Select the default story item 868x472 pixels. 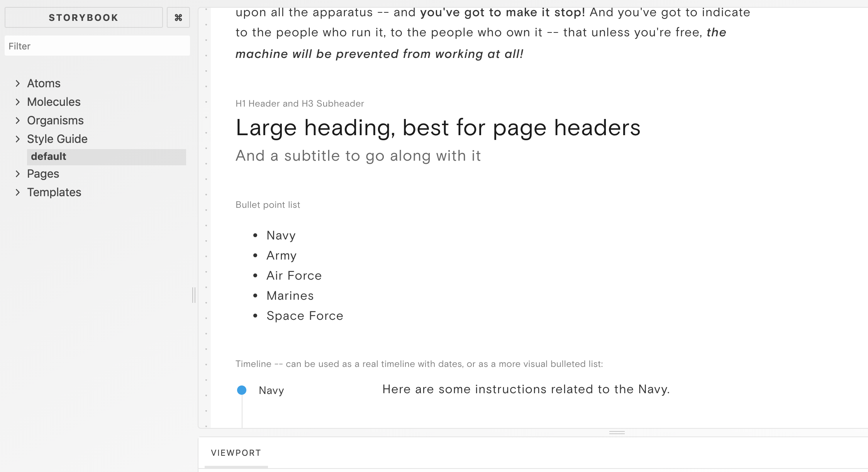coord(107,157)
